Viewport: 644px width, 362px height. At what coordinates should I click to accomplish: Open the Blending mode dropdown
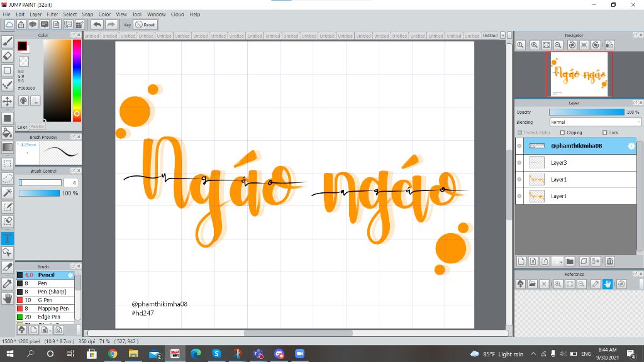tap(595, 122)
